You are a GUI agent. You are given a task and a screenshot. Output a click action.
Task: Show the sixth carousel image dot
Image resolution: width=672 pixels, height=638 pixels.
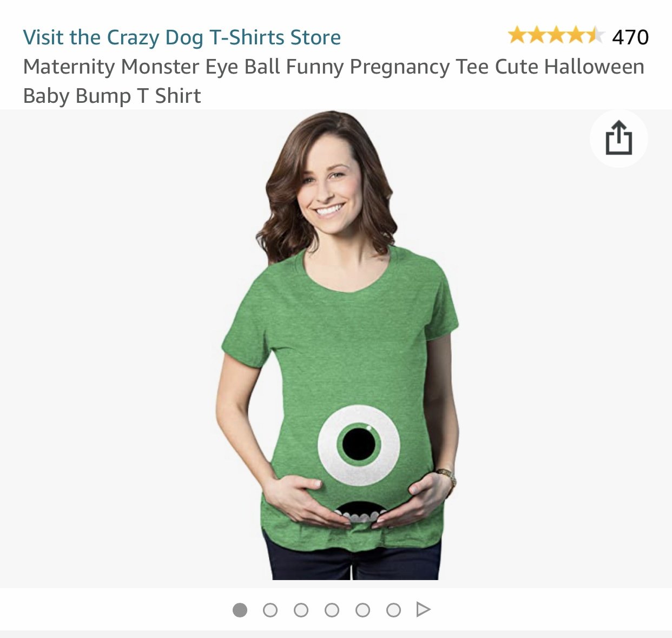click(393, 610)
